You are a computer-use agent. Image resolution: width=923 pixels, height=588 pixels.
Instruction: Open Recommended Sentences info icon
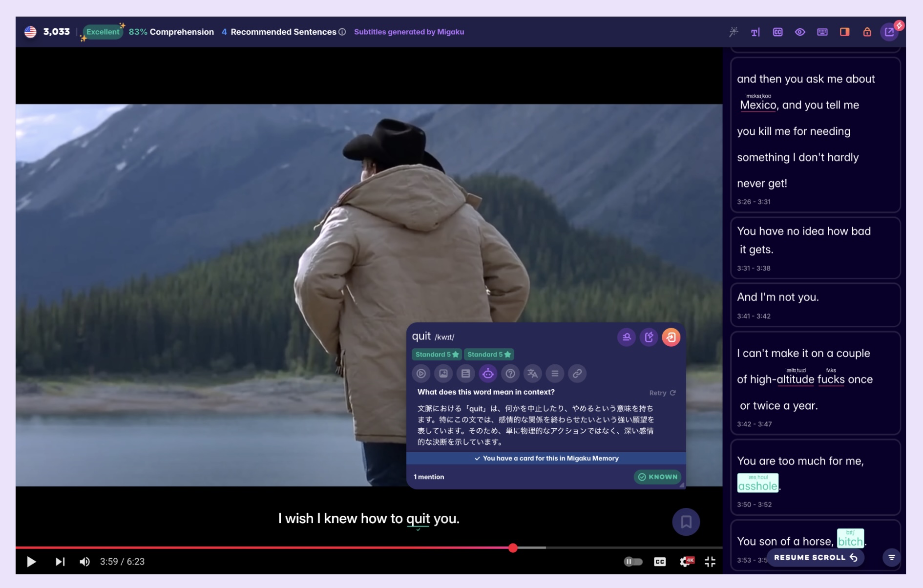(x=342, y=32)
